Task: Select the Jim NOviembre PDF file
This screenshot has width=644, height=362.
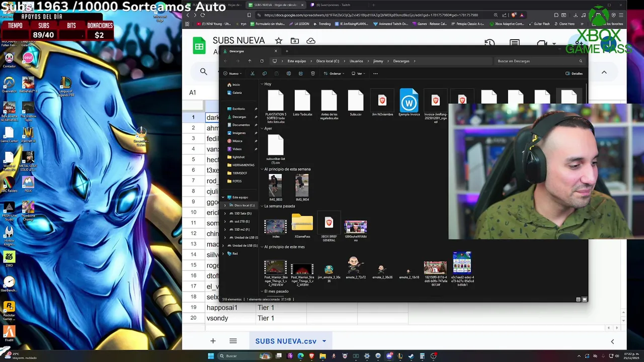Action: [382, 103]
